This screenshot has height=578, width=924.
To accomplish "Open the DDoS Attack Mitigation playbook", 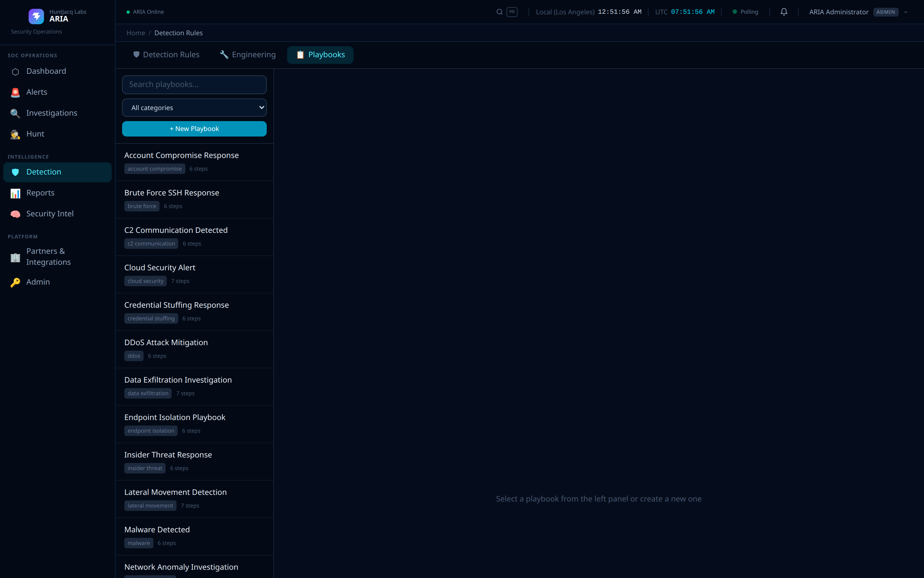I will pyautogui.click(x=194, y=350).
